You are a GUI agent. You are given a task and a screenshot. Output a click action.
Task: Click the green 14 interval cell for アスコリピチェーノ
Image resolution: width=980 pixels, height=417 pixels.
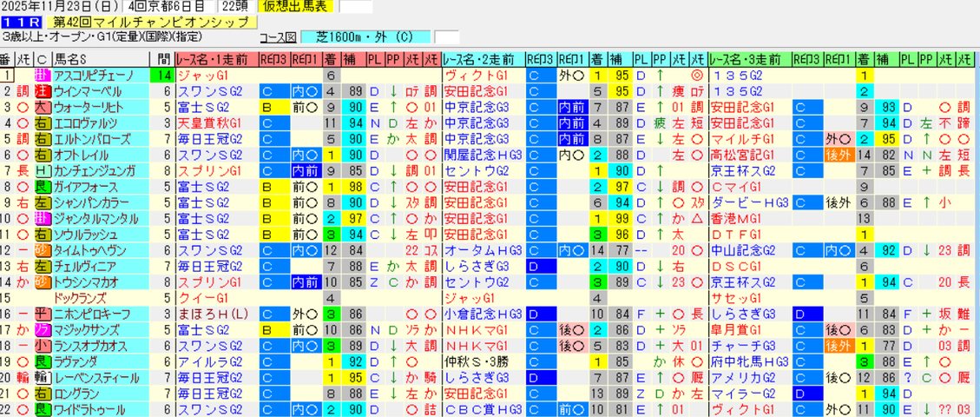pos(162,75)
